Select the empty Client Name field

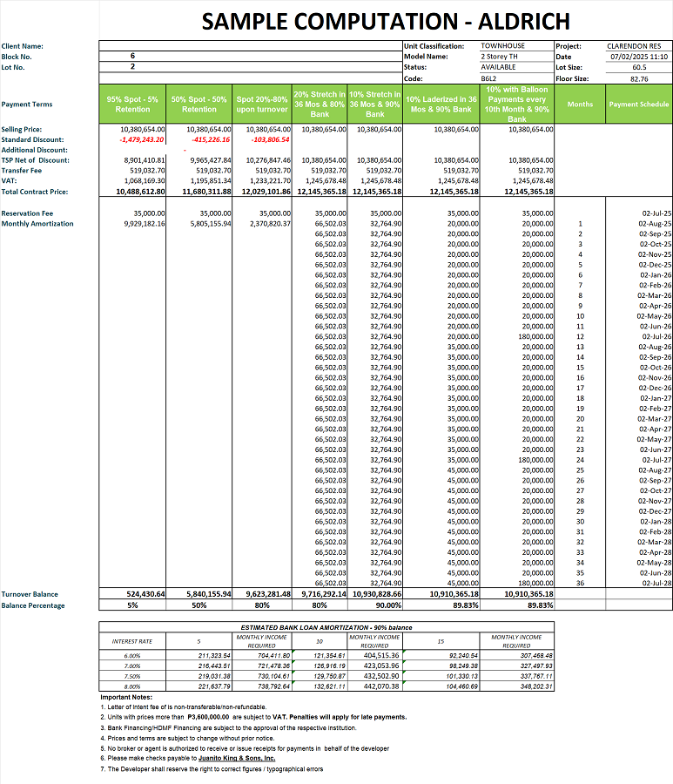point(250,45)
